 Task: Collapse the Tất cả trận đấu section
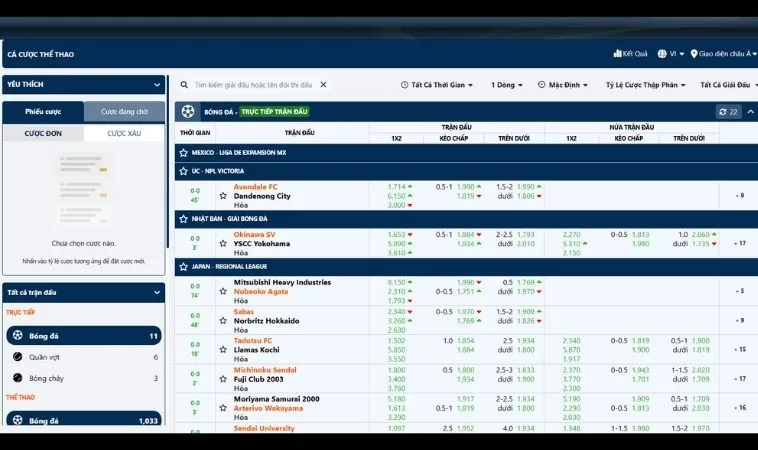pos(157,292)
